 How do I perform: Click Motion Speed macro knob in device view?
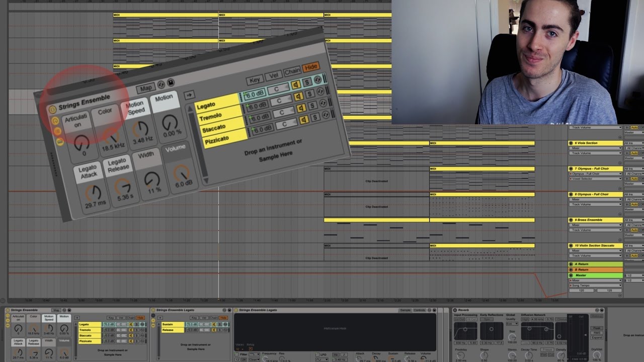tap(49, 328)
